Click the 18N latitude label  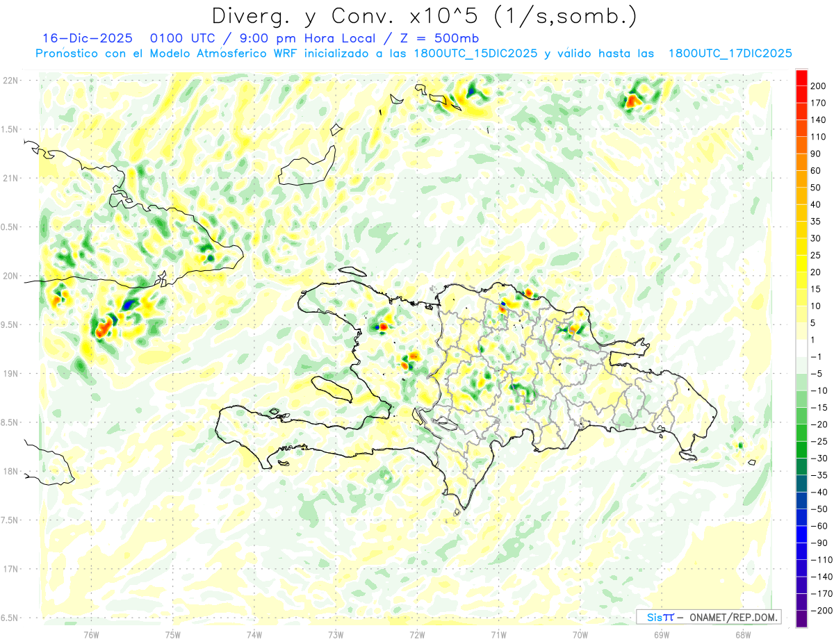[x=10, y=471]
